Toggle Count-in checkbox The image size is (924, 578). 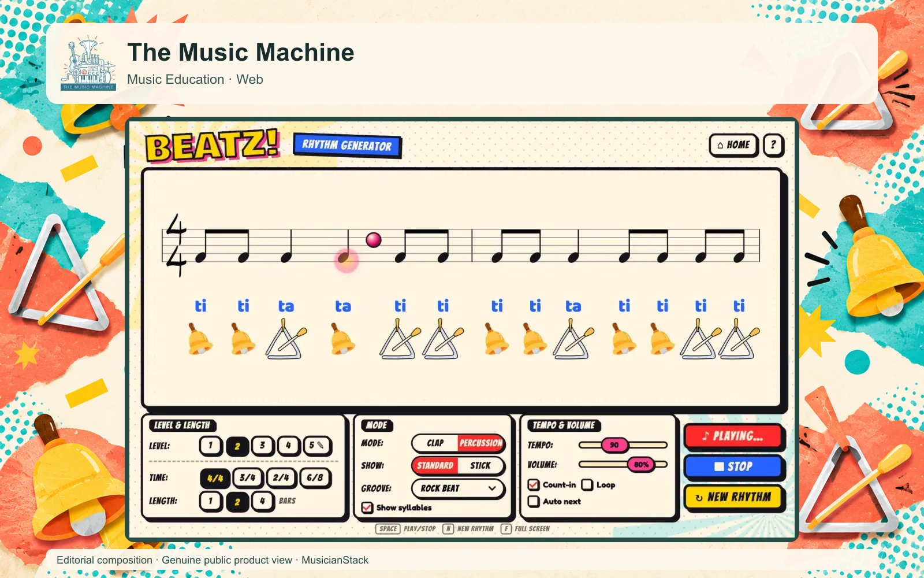click(x=534, y=485)
